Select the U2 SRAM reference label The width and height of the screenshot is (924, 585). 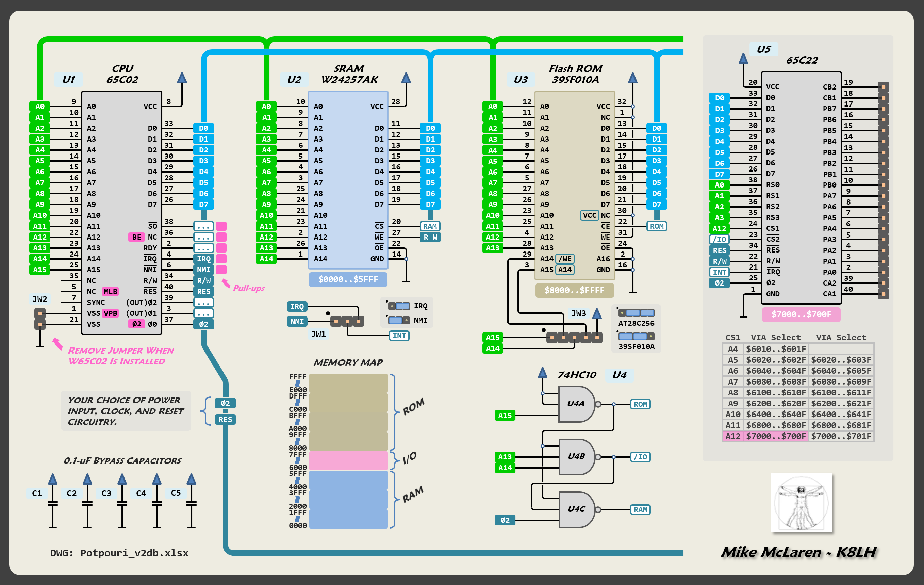point(294,79)
